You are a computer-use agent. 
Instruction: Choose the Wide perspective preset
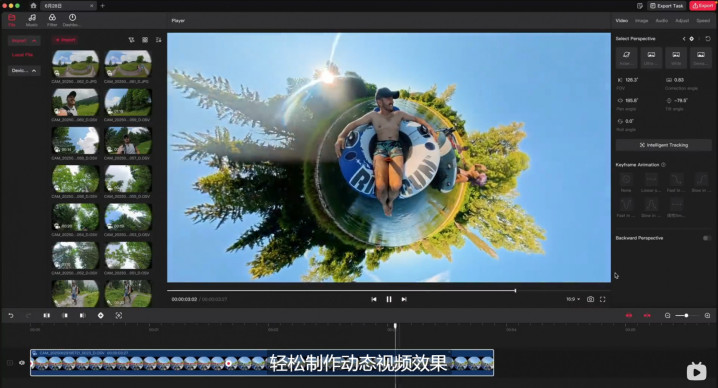[x=676, y=58]
